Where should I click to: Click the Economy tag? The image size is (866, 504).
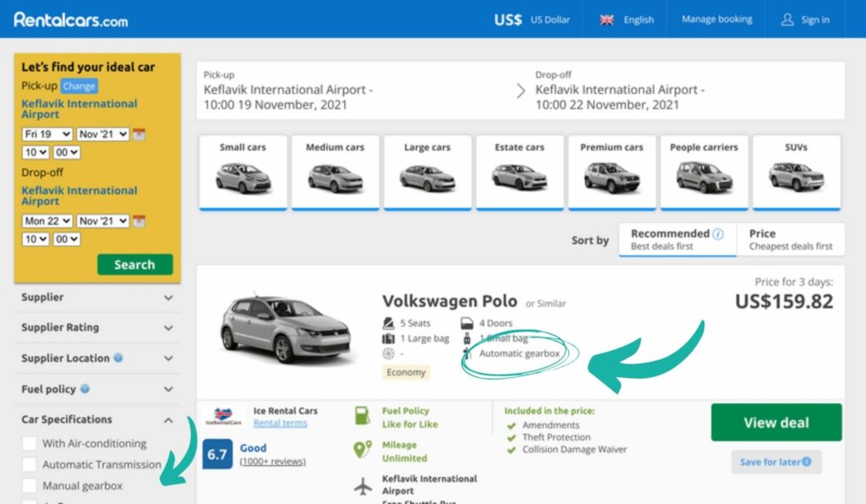(406, 372)
